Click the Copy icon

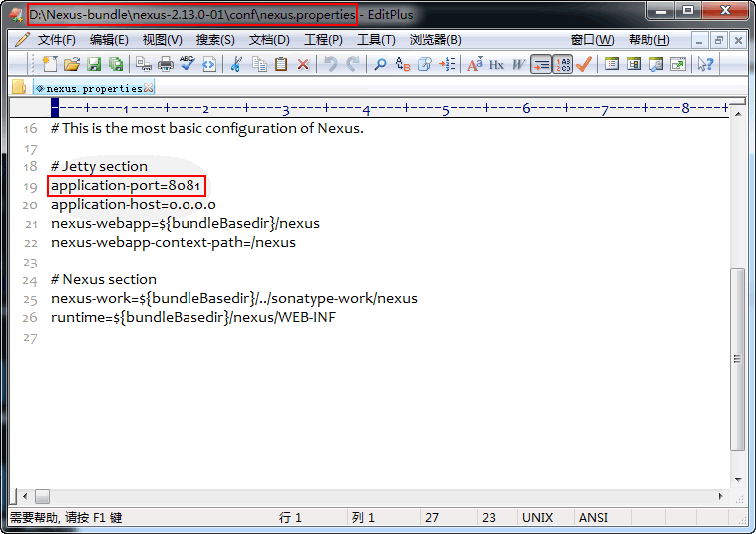pos(259,64)
